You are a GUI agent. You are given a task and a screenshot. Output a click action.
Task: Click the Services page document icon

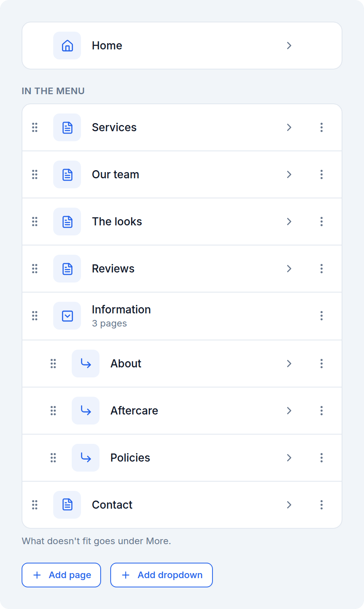pos(67,127)
